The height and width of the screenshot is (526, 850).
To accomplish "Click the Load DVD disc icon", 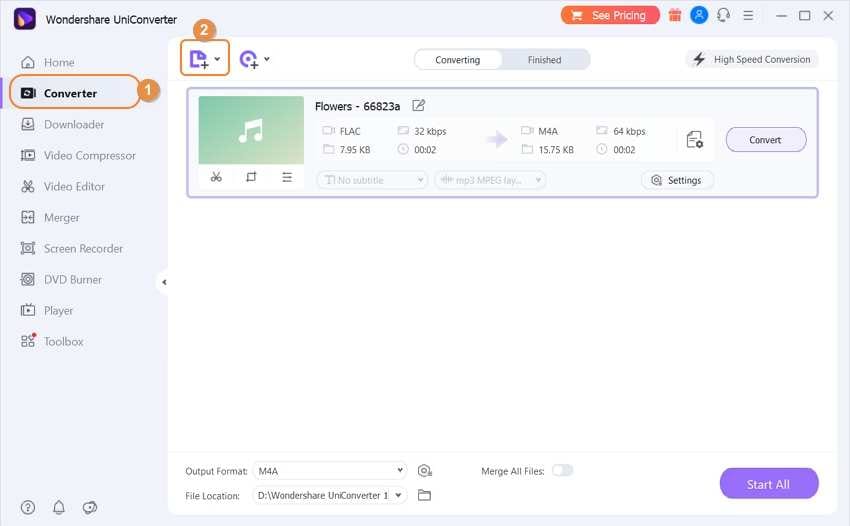I will tap(249, 59).
